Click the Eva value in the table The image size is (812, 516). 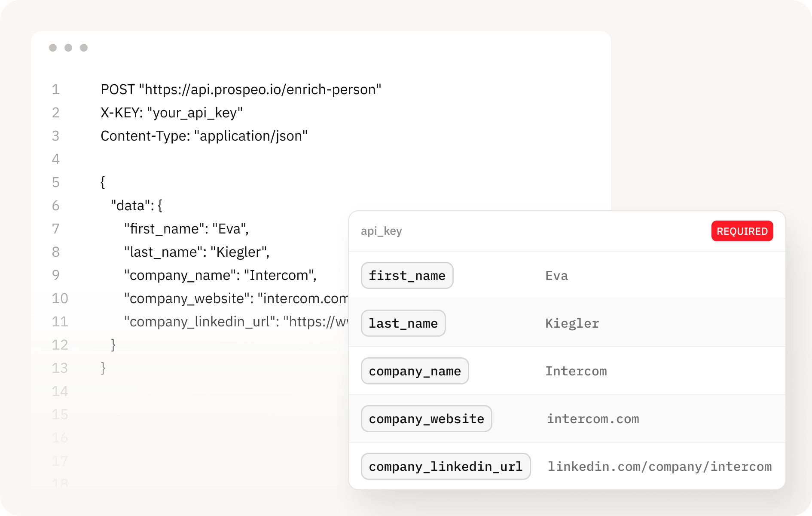point(556,276)
